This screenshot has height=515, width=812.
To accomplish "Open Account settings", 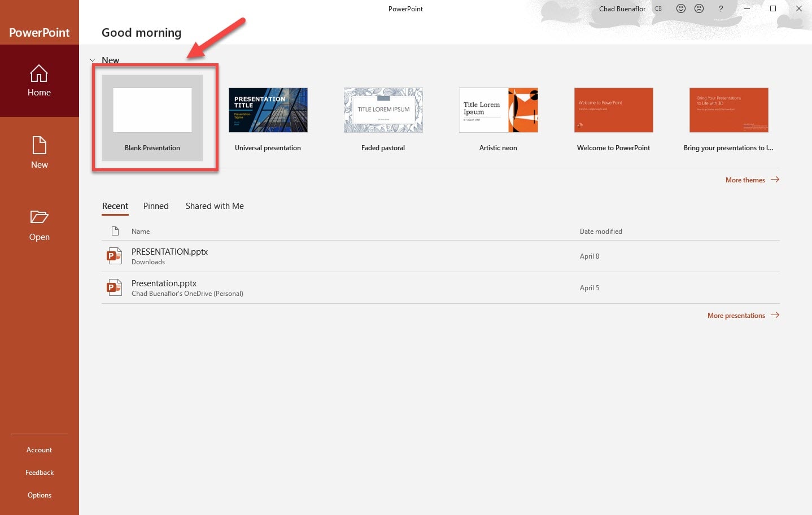I will click(39, 449).
